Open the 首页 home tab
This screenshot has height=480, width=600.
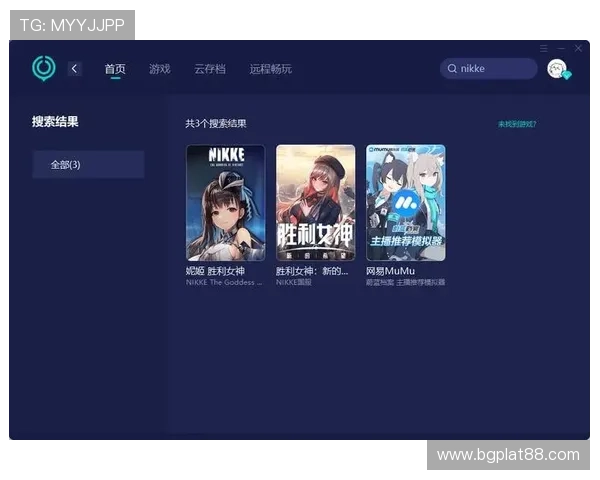115,69
